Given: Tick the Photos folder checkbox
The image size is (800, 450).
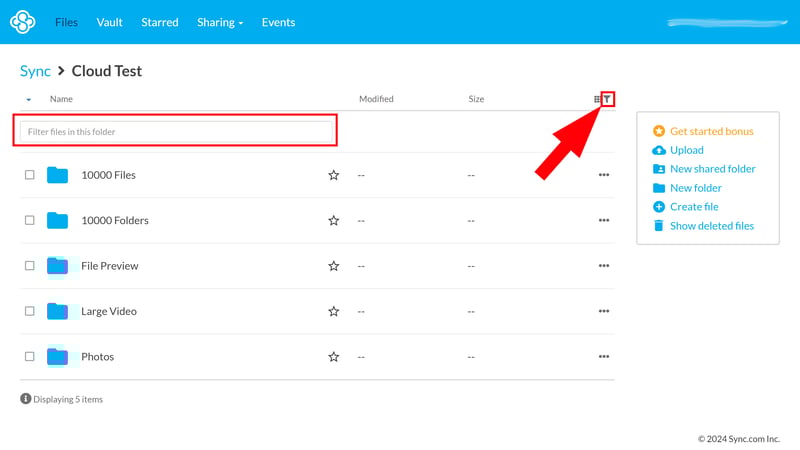Looking at the screenshot, I should click(30, 357).
